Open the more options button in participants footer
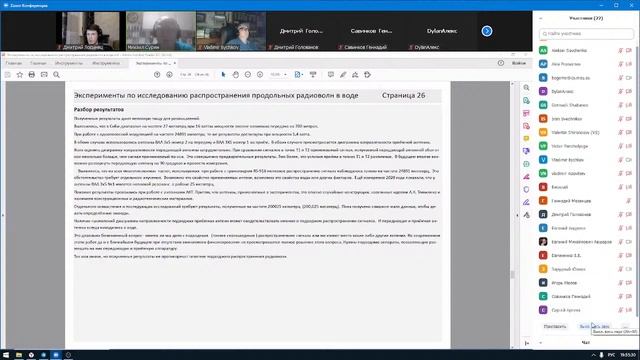 pos(625,326)
